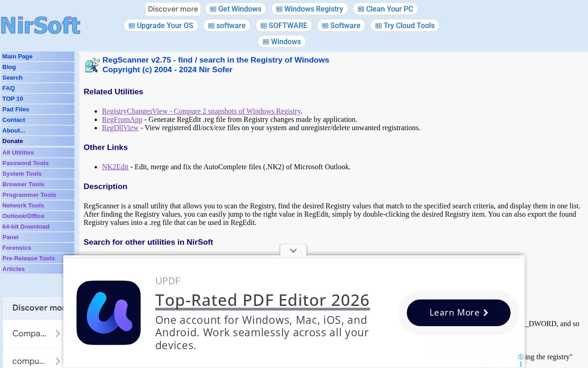Open the Contact sidebar item

38,120
